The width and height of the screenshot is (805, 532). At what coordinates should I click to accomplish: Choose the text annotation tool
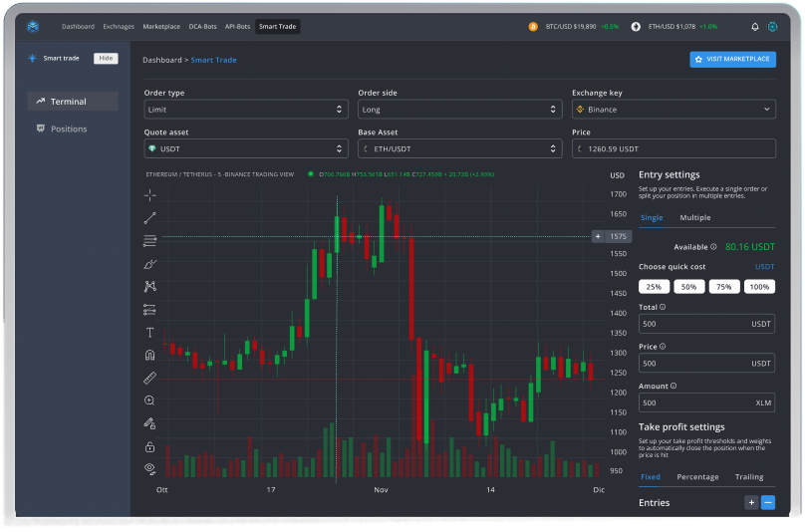coord(150,333)
